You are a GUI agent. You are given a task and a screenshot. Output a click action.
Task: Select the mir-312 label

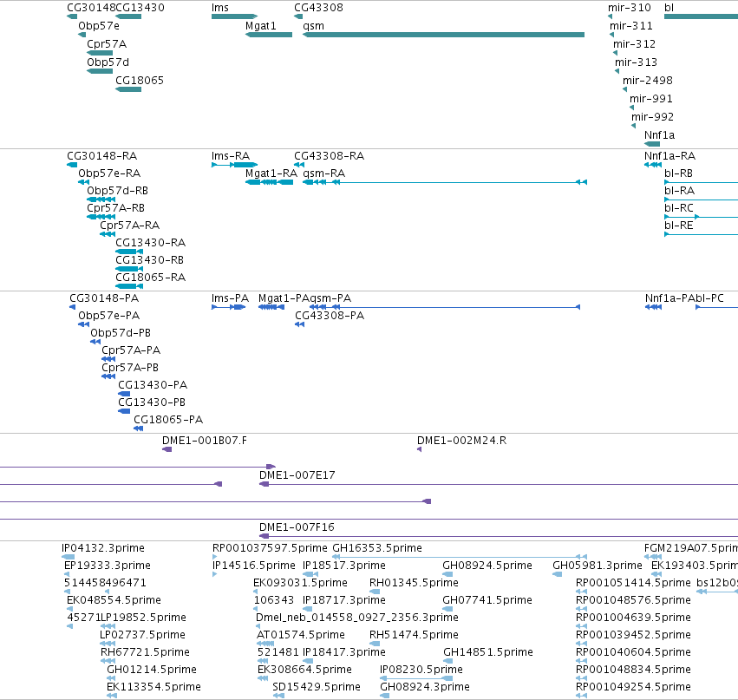tap(634, 44)
